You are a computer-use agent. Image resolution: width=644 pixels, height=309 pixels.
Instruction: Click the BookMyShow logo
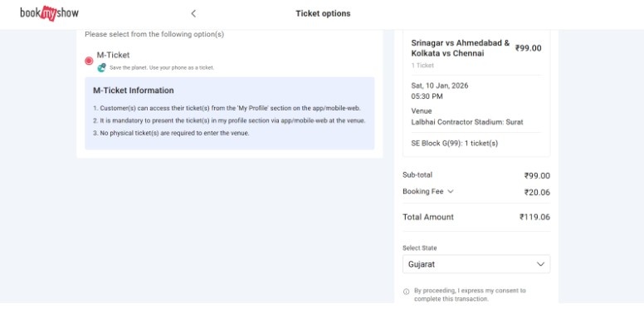coord(49,13)
